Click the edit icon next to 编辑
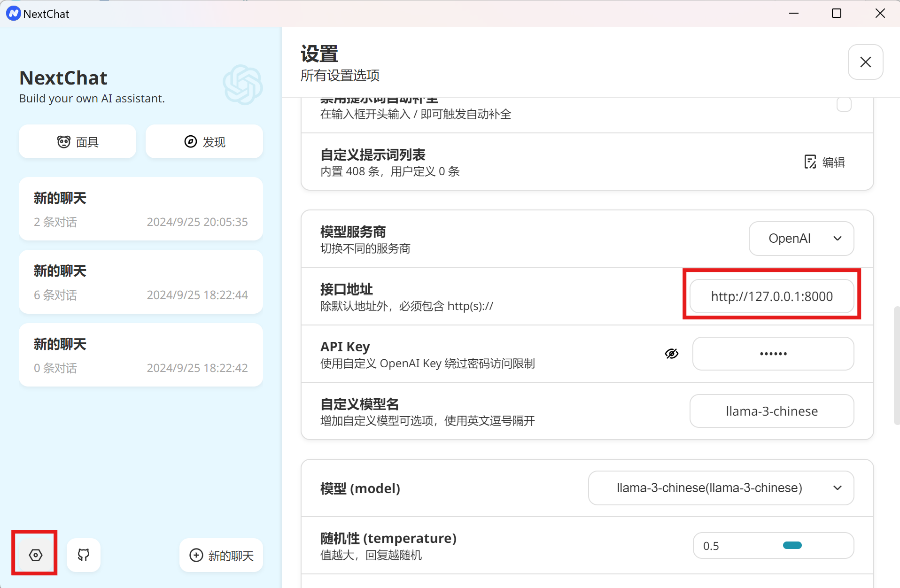This screenshot has height=588, width=900. click(x=810, y=162)
